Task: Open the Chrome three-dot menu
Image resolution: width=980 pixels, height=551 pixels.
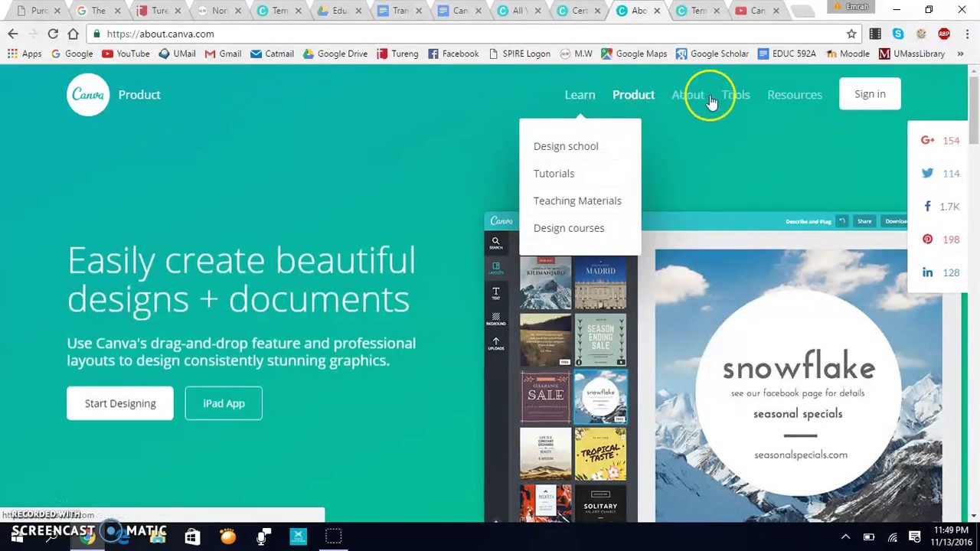Action: (x=967, y=34)
